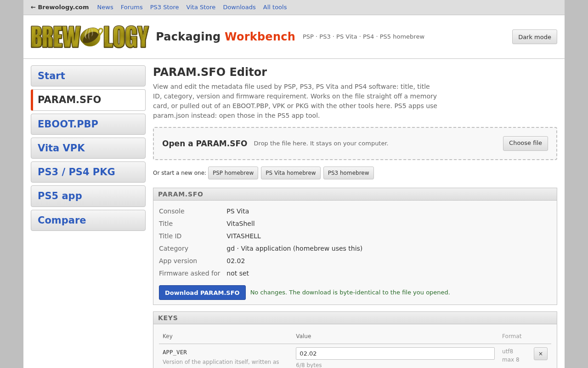Screen dimensions: 588x368
Task: Click the Open a PARAM.SFO drop zone label
Action: (x=204, y=144)
